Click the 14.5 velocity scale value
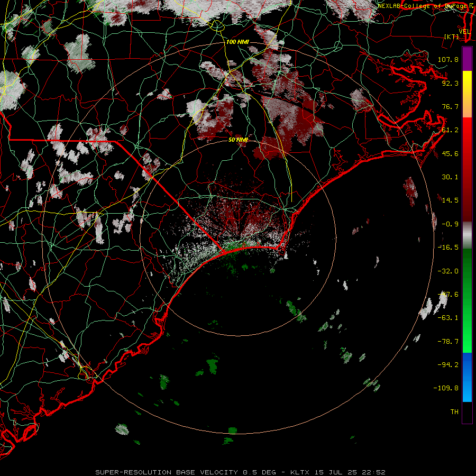The height and width of the screenshot is (476, 476). pyautogui.click(x=450, y=200)
